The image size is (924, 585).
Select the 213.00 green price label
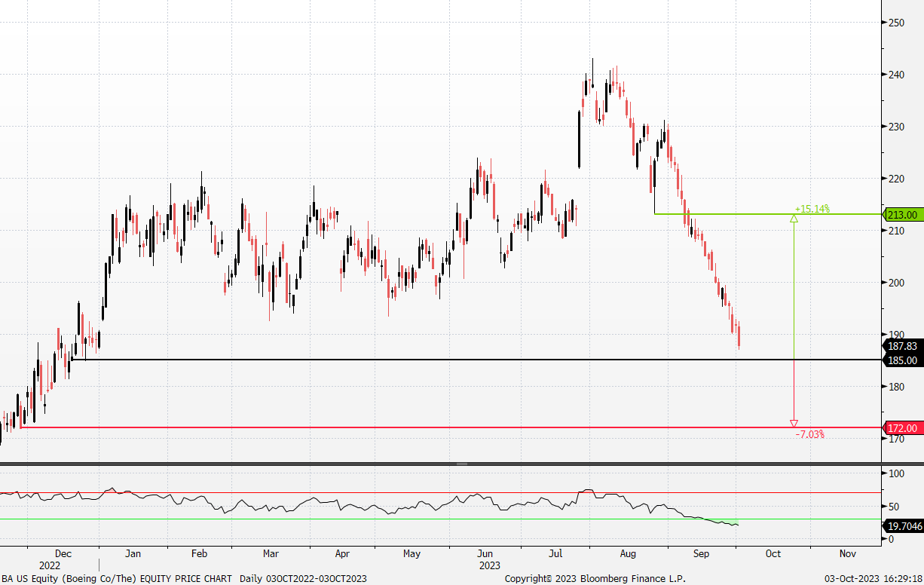coord(902,215)
